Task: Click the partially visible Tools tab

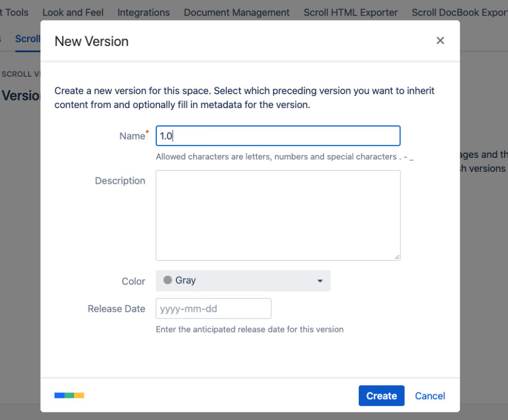Action: click(x=16, y=12)
